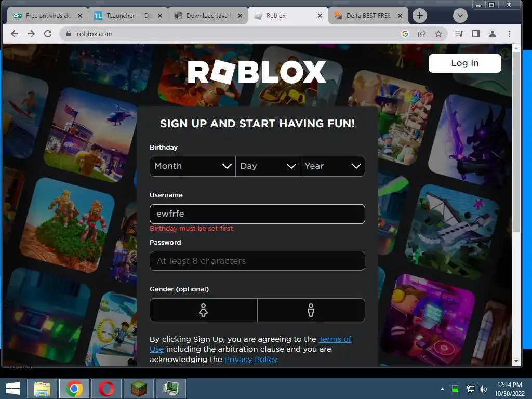Open the media control icon in toolbar
Image resolution: width=532 pixels, height=399 pixels.
(x=459, y=34)
